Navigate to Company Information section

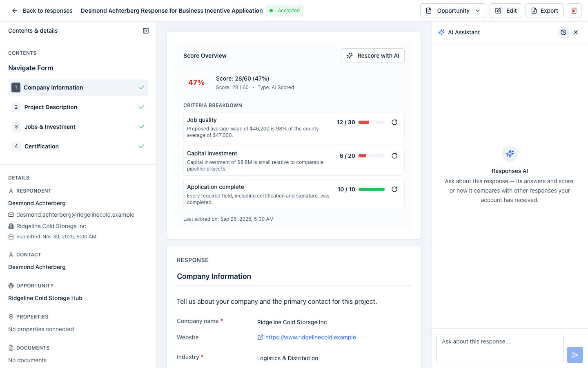tap(78, 88)
